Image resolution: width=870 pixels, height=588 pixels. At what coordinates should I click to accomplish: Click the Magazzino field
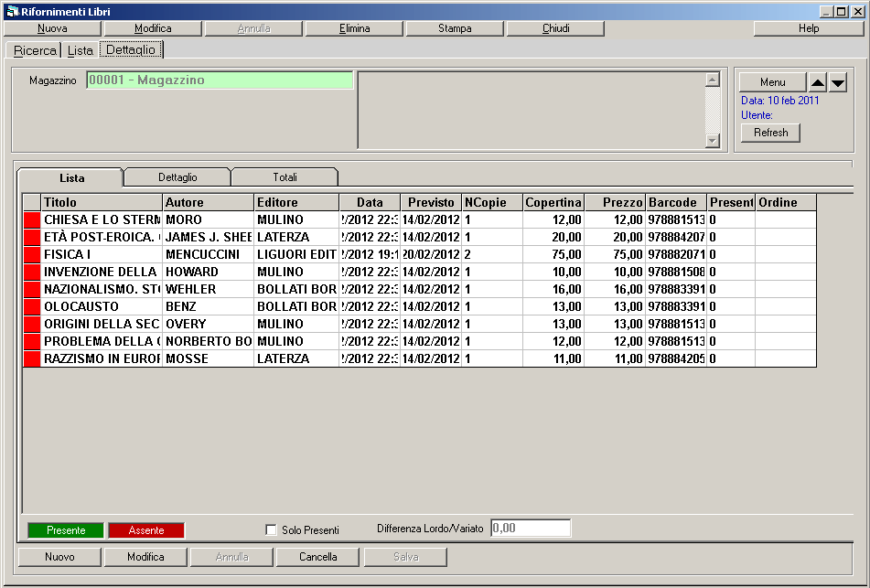[220, 80]
